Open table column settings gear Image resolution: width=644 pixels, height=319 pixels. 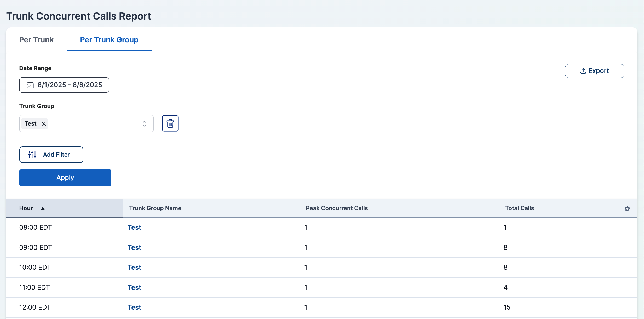click(x=627, y=209)
